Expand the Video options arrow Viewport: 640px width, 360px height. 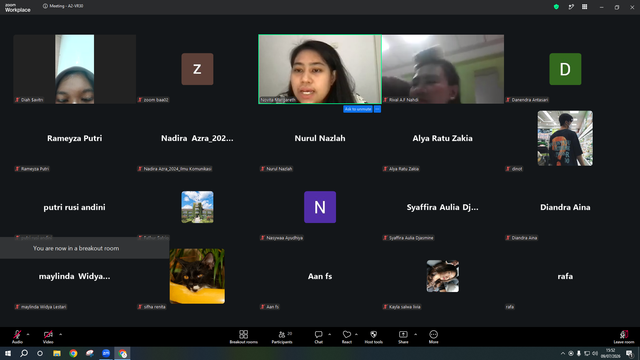coord(60,334)
